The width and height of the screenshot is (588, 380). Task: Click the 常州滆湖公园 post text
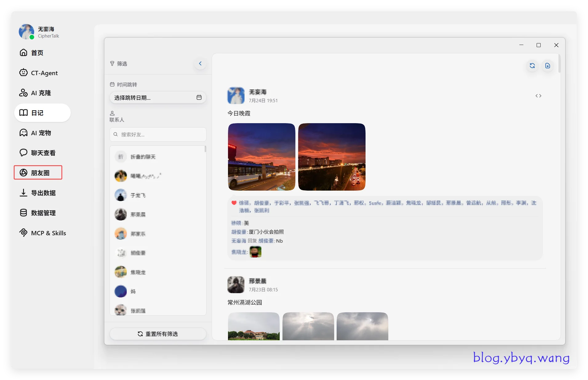coord(245,302)
